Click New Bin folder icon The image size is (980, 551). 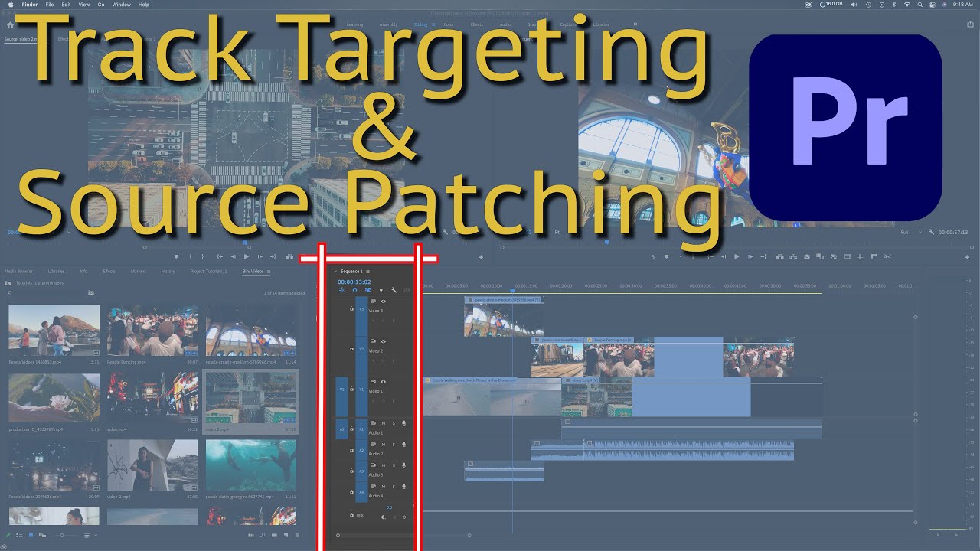[274, 535]
